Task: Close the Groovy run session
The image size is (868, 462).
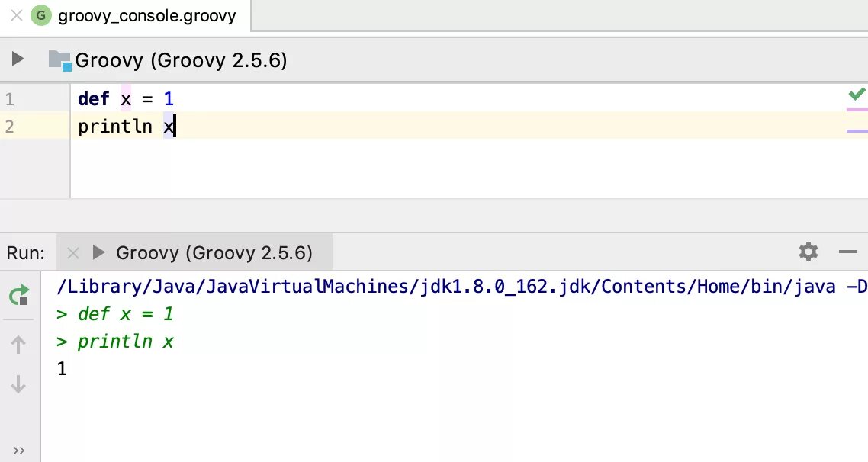Action: (x=72, y=252)
